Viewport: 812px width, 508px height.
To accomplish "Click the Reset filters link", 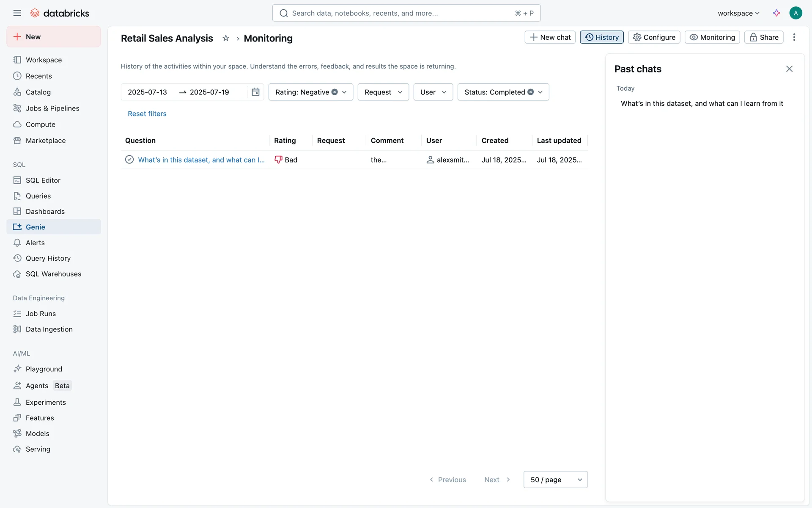I will click(x=147, y=113).
